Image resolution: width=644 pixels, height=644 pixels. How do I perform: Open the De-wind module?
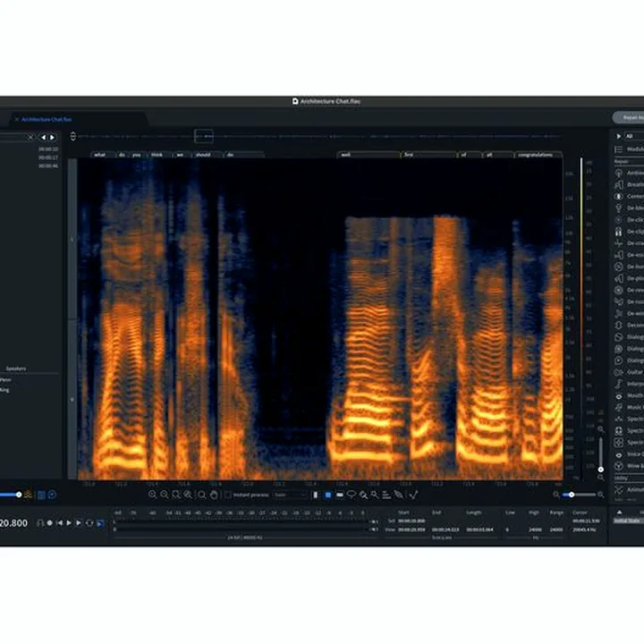coord(629,313)
